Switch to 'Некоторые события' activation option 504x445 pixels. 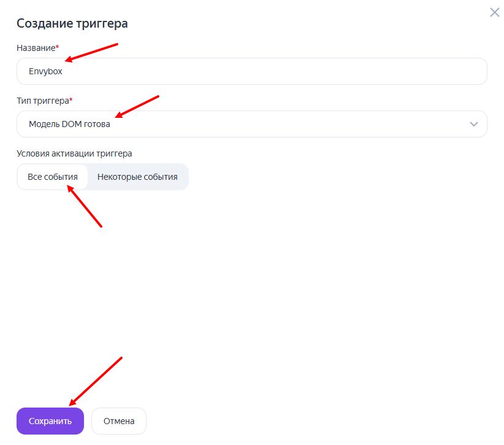137,177
